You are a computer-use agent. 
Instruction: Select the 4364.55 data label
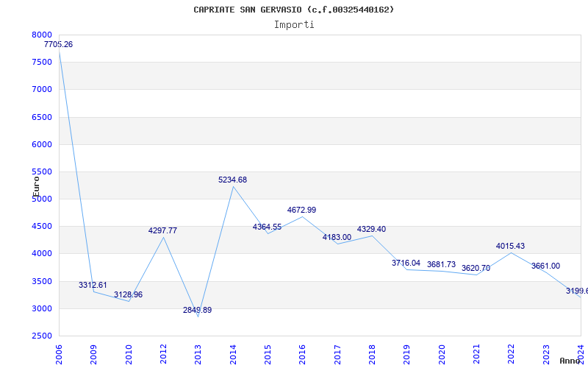pyautogui.click(x=267, y=227)
